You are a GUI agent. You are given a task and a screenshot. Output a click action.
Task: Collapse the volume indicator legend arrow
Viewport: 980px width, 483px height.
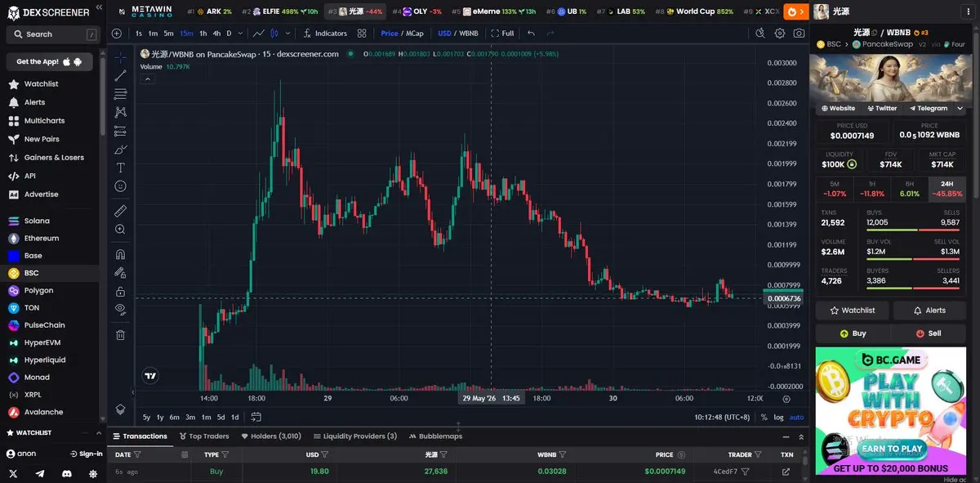pyautogui.click(x=148, y=78)
